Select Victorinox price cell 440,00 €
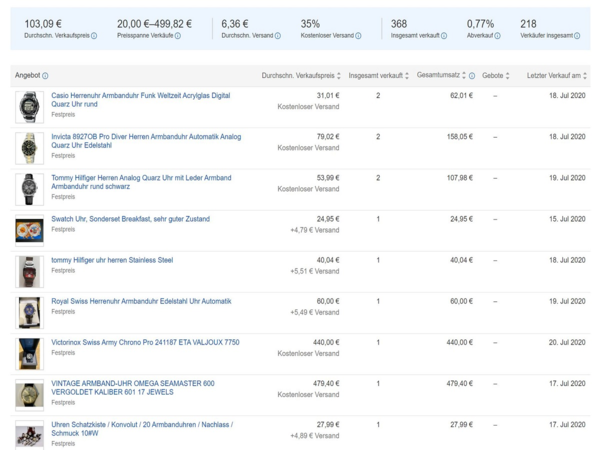 point(326,342)
